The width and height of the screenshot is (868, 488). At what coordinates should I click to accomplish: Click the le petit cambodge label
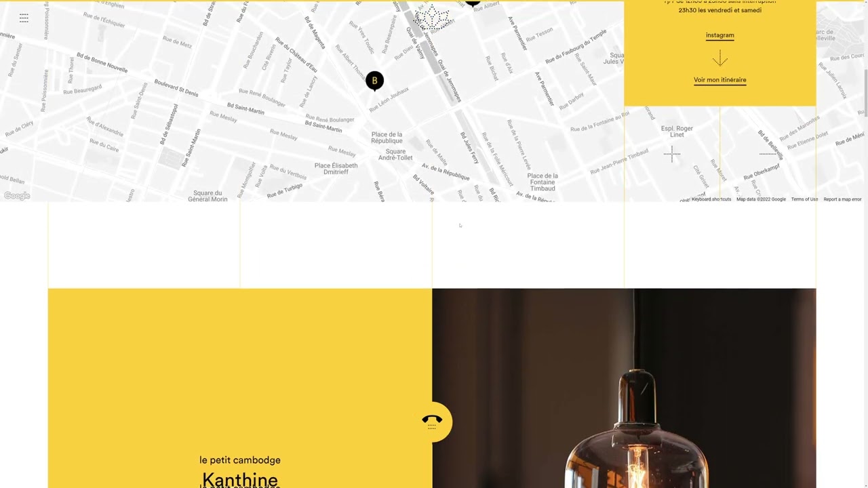pyautogui.click(x=240, y=460)
